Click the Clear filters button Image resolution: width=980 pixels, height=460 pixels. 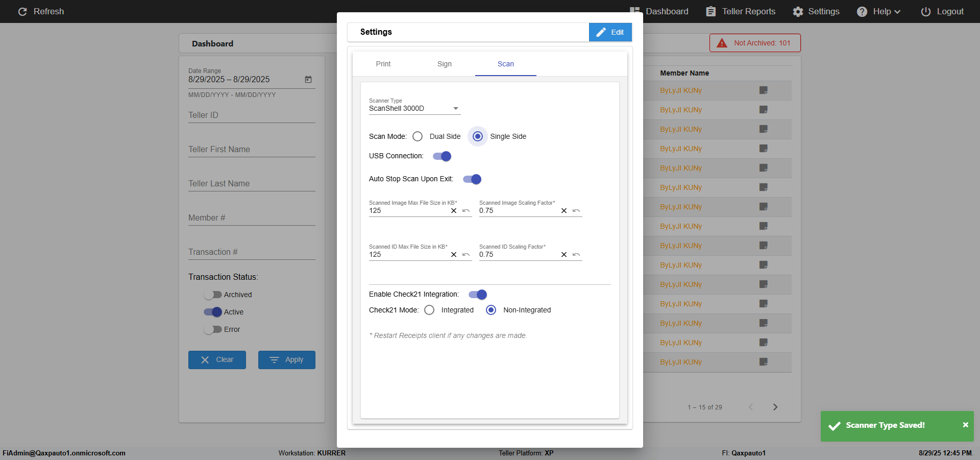tap(217, 360)
